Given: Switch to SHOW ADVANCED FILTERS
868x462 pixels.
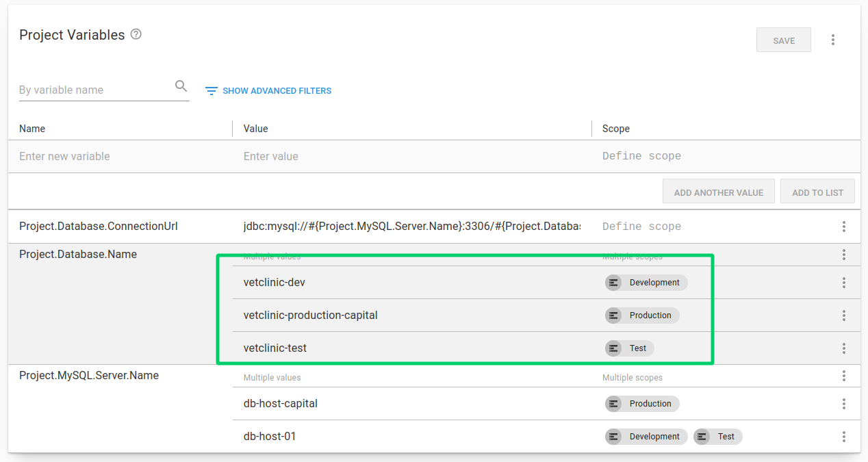Looking at the screenshot, I should click(x=277, y=90).
